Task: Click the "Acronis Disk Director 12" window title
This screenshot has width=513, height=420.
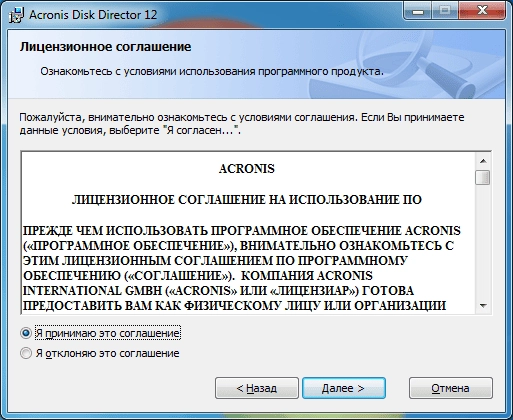Action: (93, 15)
